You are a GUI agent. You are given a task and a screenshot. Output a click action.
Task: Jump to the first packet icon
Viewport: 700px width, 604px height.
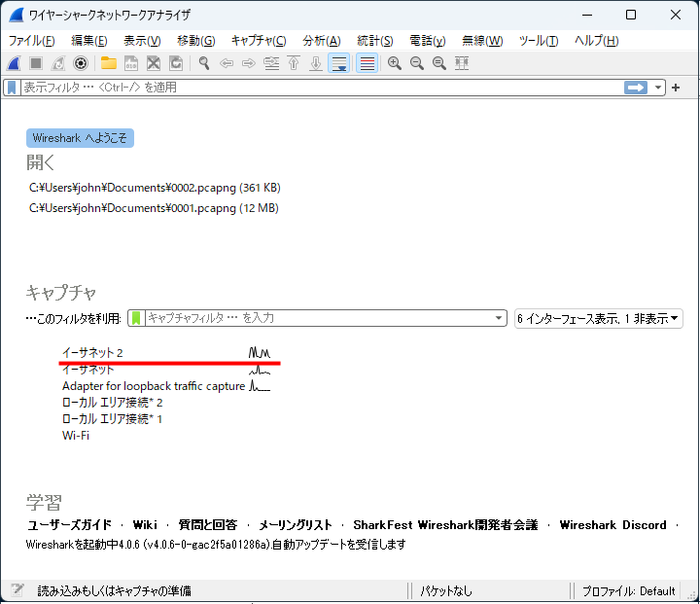tap(294, 63)
